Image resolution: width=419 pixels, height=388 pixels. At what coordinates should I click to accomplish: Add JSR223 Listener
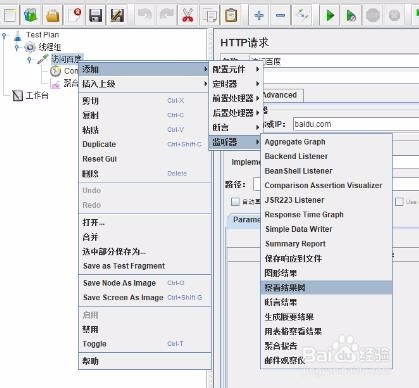(x=326, y=200)
